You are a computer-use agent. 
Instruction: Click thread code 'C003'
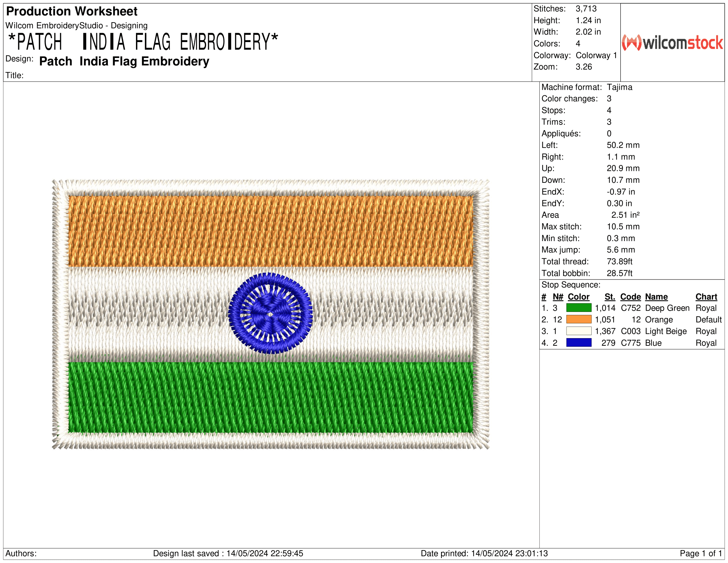coord(630,332)
